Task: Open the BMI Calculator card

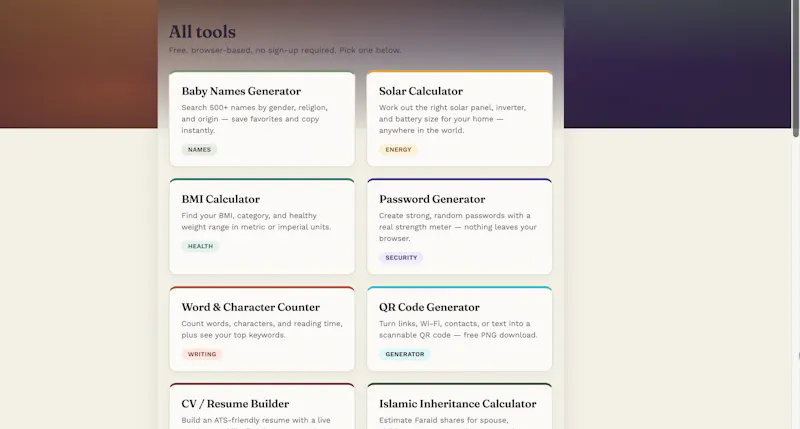Action: pos(262,226)
